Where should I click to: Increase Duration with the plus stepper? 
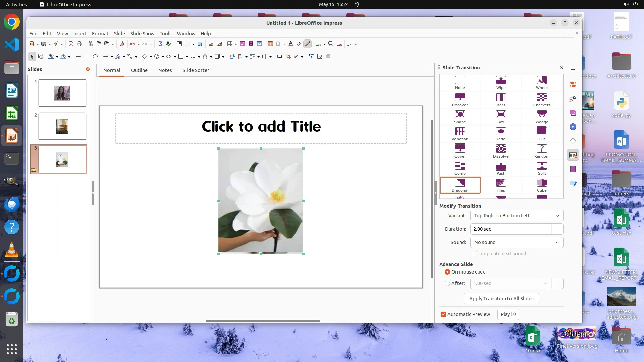[x=557, y=229]
